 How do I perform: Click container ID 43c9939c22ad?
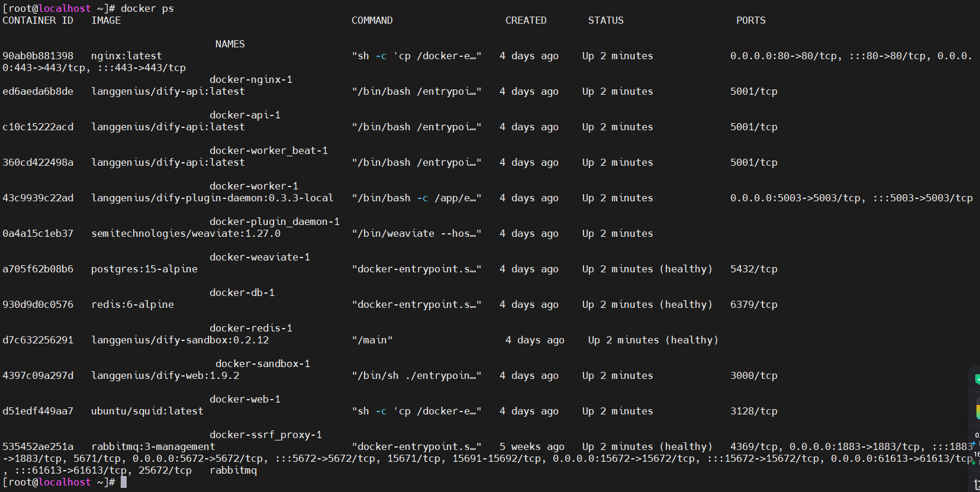38,198
